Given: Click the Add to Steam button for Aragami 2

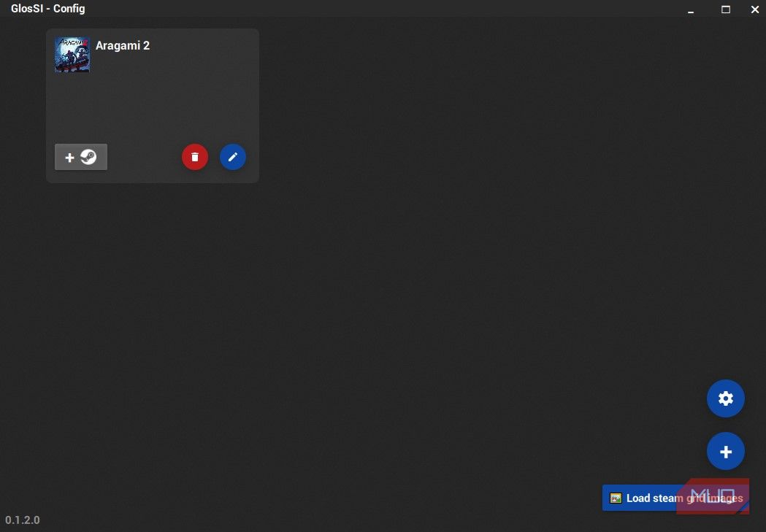Looking at the screenshot, I should coord(80,156).
